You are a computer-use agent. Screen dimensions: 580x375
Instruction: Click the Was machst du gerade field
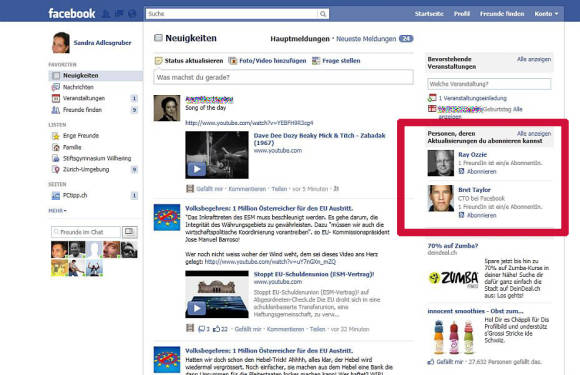click(283, 77)
